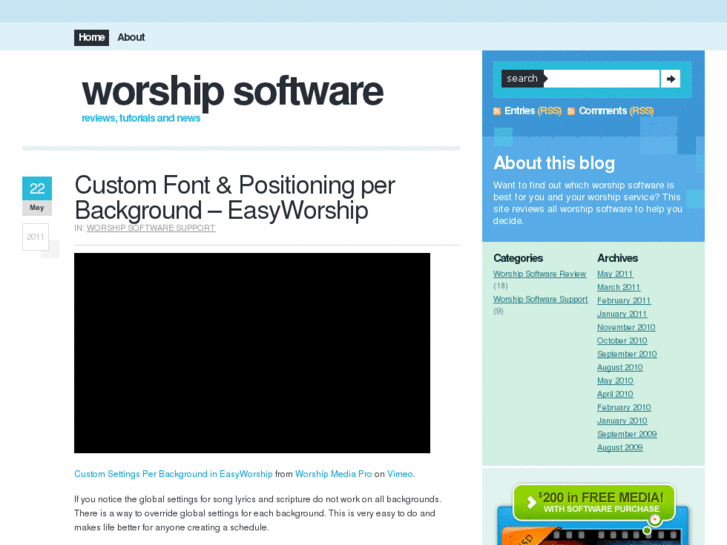Viewport: 727px width, 545px height.
Task: Open the Vimeo link
Action: pyautogui.click(x=400, y=474)
